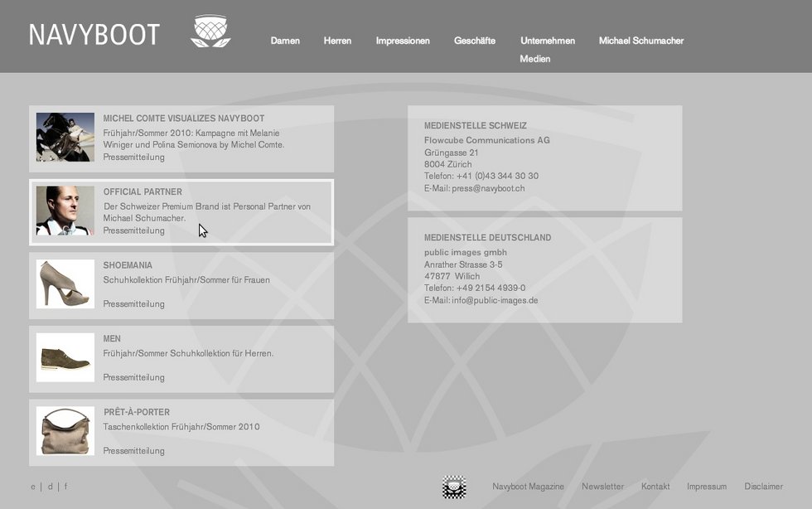The image size is (812, 509).
Task: Open the Disclaimer link
Action: pyautogui.click(x=764, y=487)
